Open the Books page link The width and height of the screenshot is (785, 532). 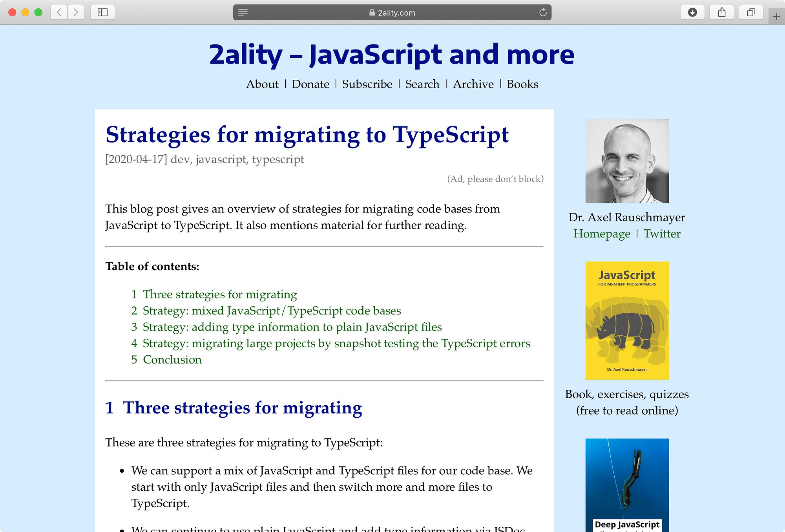click(522, 84)
